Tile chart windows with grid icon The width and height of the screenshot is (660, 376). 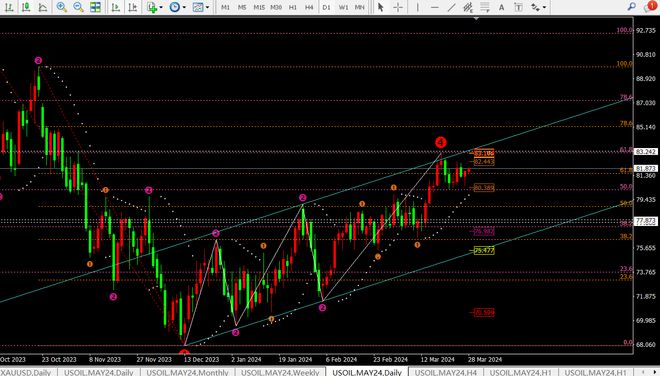point(96,7)
